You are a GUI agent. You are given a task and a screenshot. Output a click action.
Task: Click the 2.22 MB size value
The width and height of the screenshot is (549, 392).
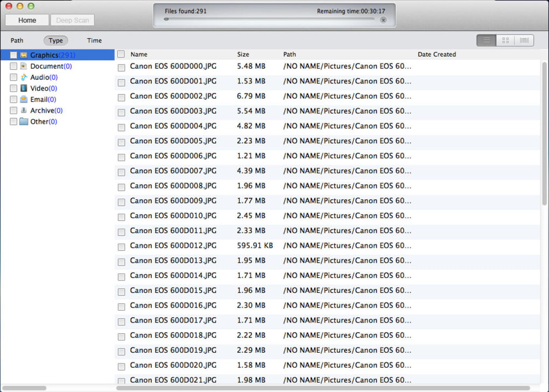[251, 335]
